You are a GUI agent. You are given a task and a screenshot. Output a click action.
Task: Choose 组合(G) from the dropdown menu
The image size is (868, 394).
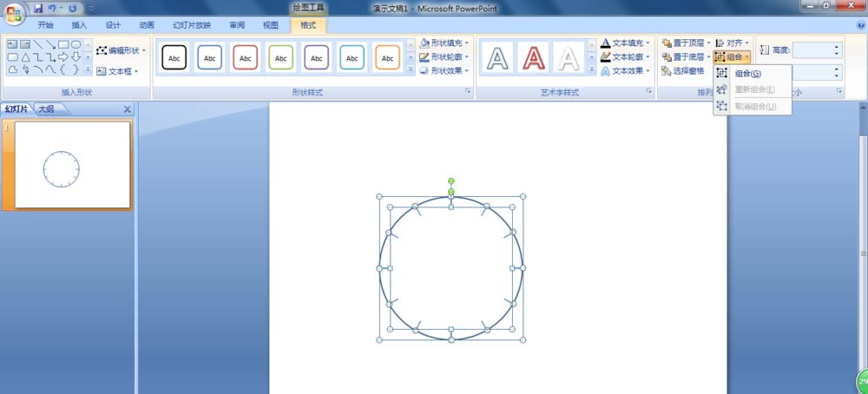753,74
